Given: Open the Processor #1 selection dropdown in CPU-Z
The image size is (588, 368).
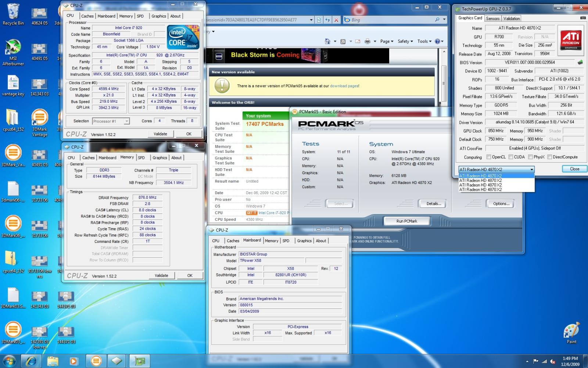Looking at the screenshot, I should (x=111, y=121).
